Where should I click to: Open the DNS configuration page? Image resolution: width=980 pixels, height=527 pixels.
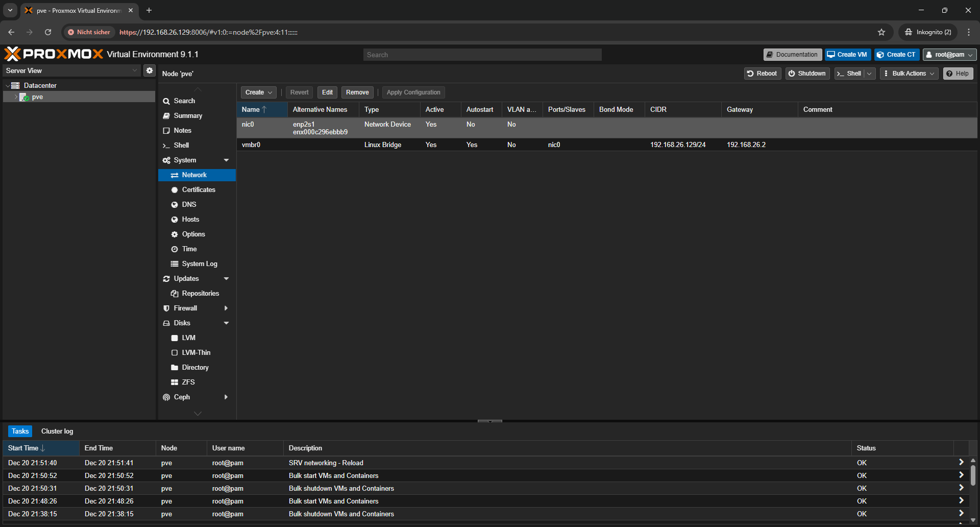(x=189, y=204)
